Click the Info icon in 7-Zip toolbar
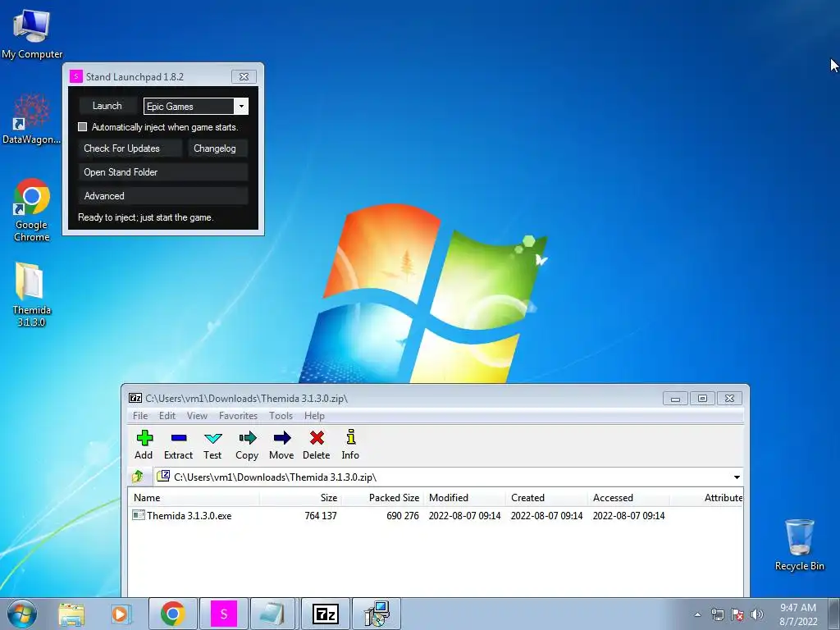The width and height of the screenshot is (840, 630). point(351,437)
